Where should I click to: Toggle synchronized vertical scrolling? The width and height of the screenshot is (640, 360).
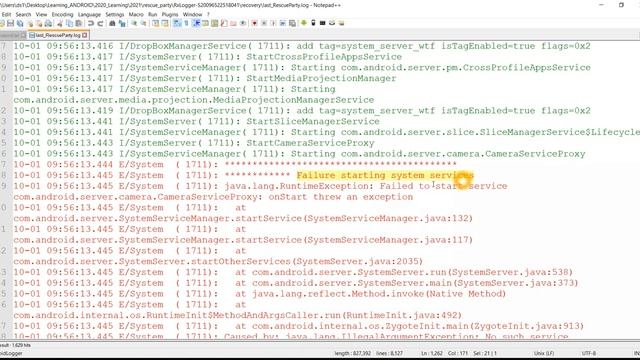click(155, 23)
